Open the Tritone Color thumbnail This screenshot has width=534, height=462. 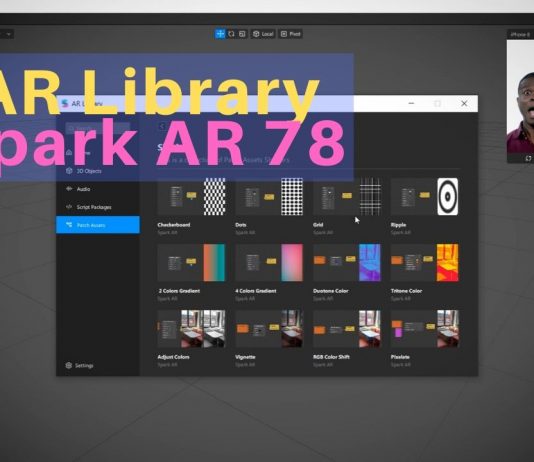coord(425,262)
